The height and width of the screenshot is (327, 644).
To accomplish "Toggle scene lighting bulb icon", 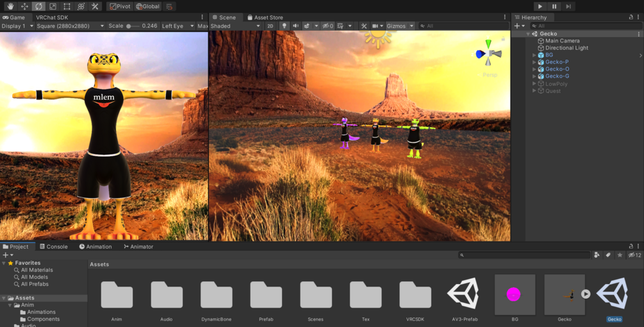I will 284,26.
